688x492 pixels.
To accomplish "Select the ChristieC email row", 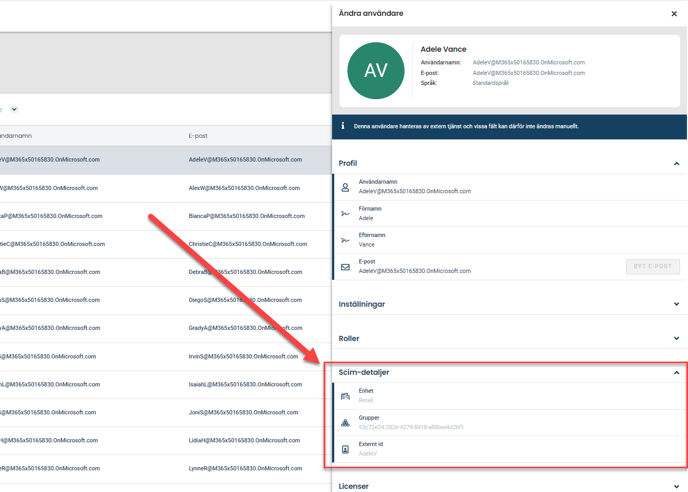I will (x=165, y=244).
